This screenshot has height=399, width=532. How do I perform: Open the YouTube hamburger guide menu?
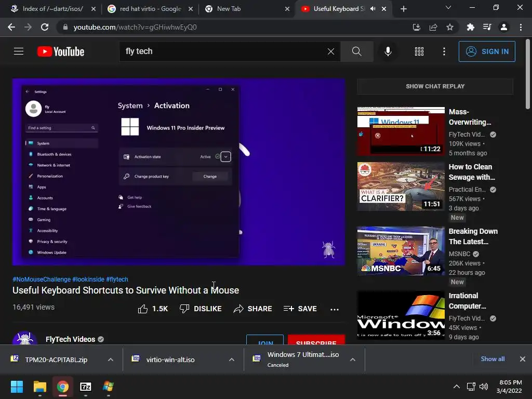19,51
